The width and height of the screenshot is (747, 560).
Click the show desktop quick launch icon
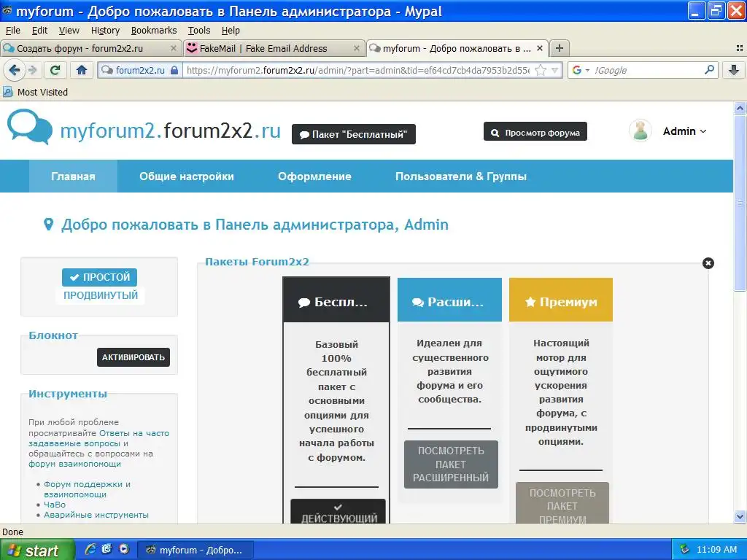[107, 549]
